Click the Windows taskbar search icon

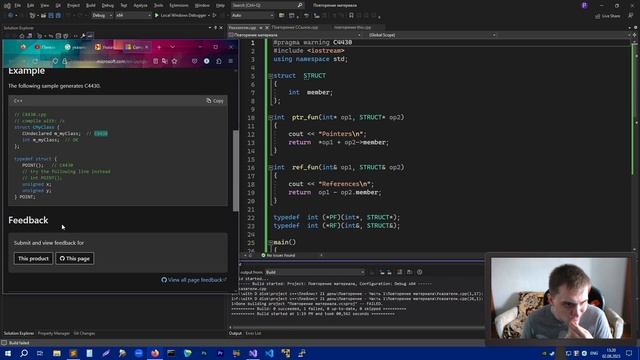click(24, 353)
